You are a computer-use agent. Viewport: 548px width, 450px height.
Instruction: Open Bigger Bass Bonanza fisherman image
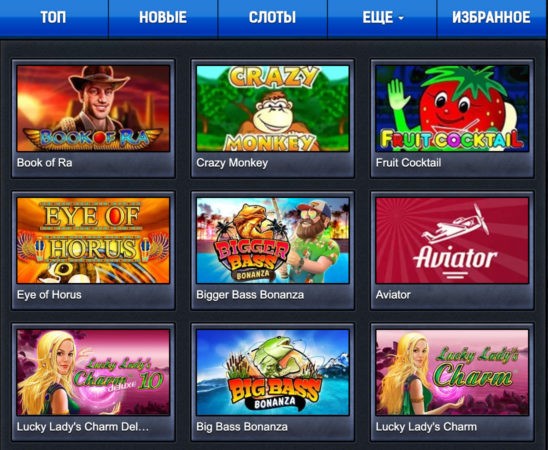[273, 240]
